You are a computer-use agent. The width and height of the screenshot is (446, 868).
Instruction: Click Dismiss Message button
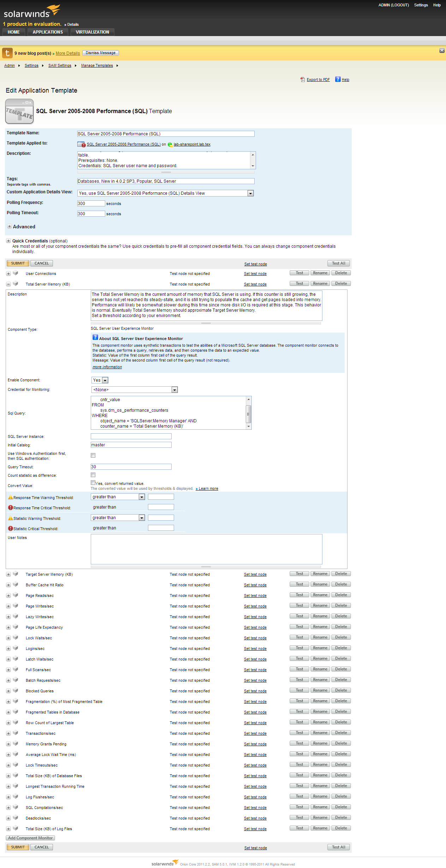coord(101,53)
